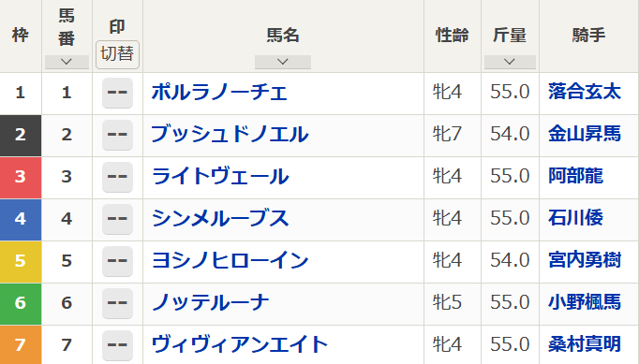Open sort dropdown under 斤量 header
The image size is (639, 364).
pyautogui.click(x=510, y=63)
